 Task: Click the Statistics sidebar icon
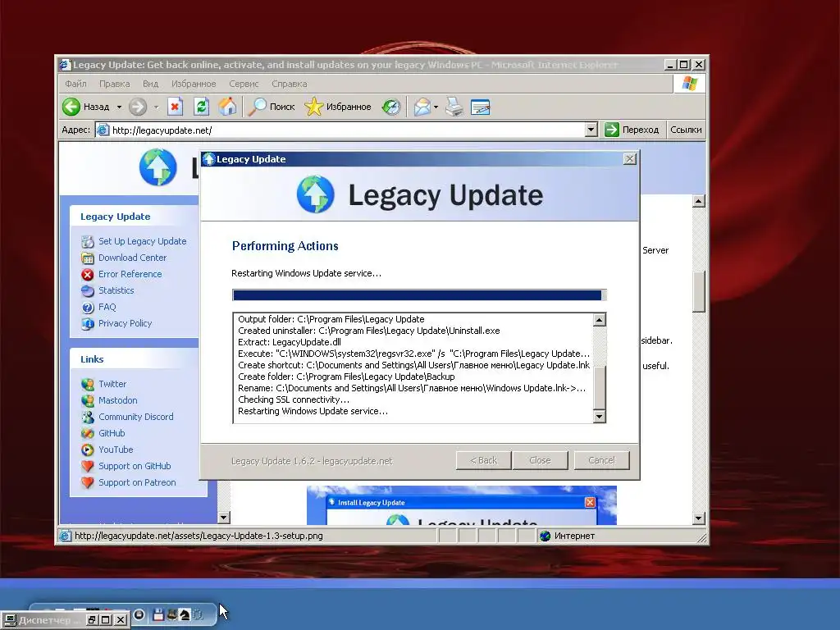88,291
